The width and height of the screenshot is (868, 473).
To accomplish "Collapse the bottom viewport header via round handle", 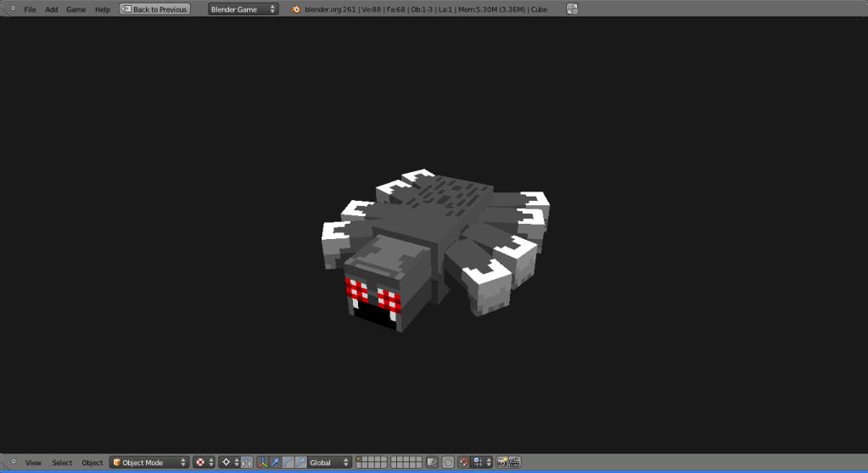I will coord(14,461).
